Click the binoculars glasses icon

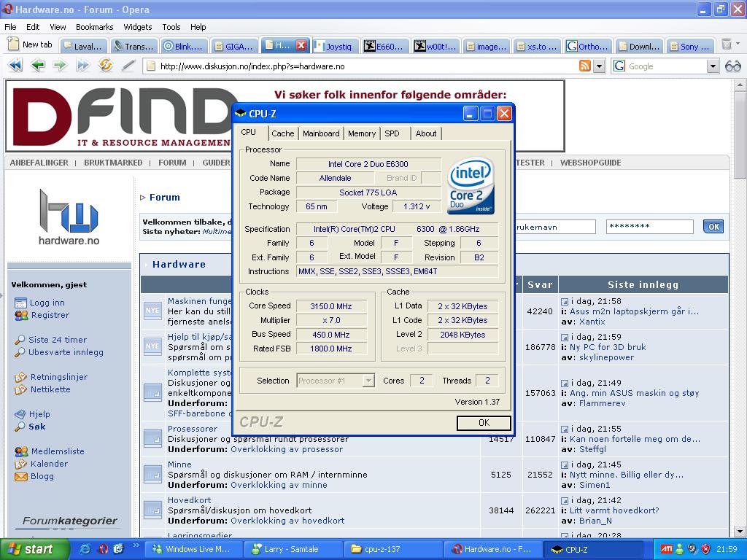click(732, 66)
